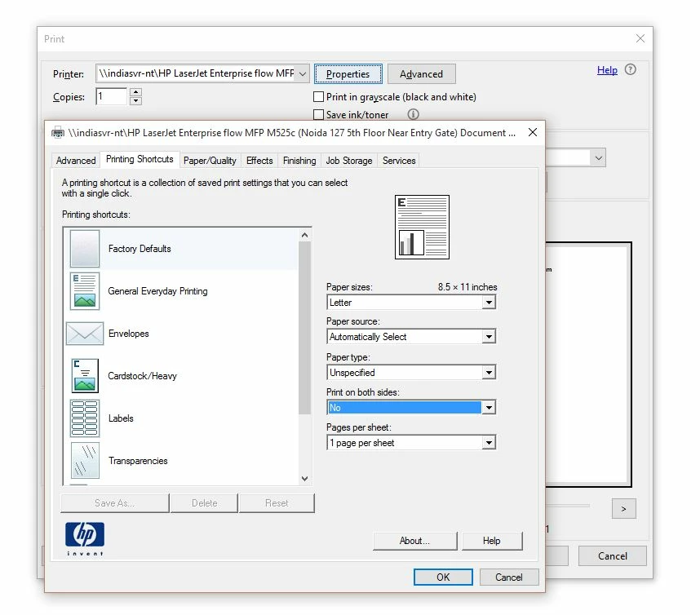
Task: Switch to the Effects tab
Action: tap(259, 161)
